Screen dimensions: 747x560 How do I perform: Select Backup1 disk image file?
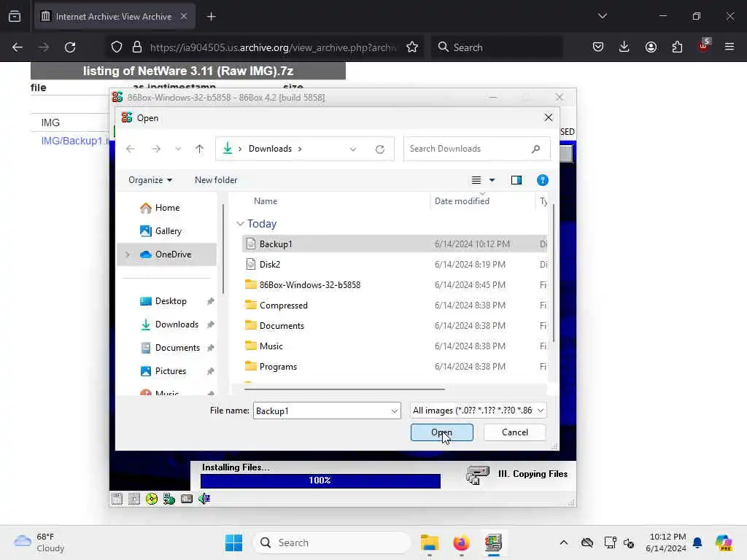(395, 244)
